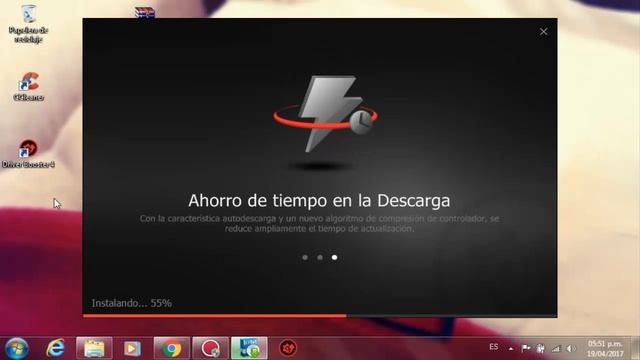Open the Driver Booster taskbar icon

288,348
